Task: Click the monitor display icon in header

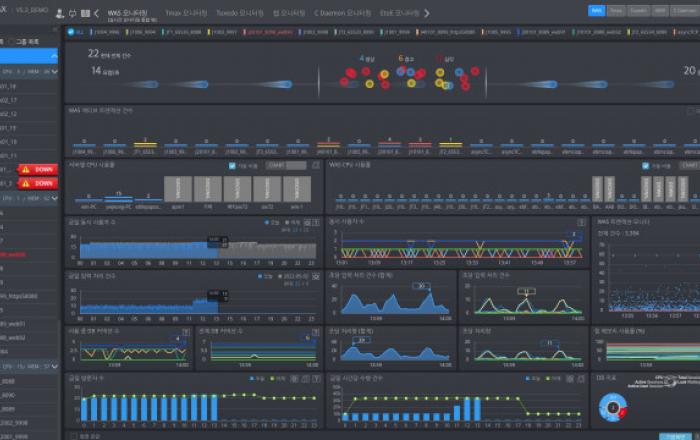Action: point(72,14)
